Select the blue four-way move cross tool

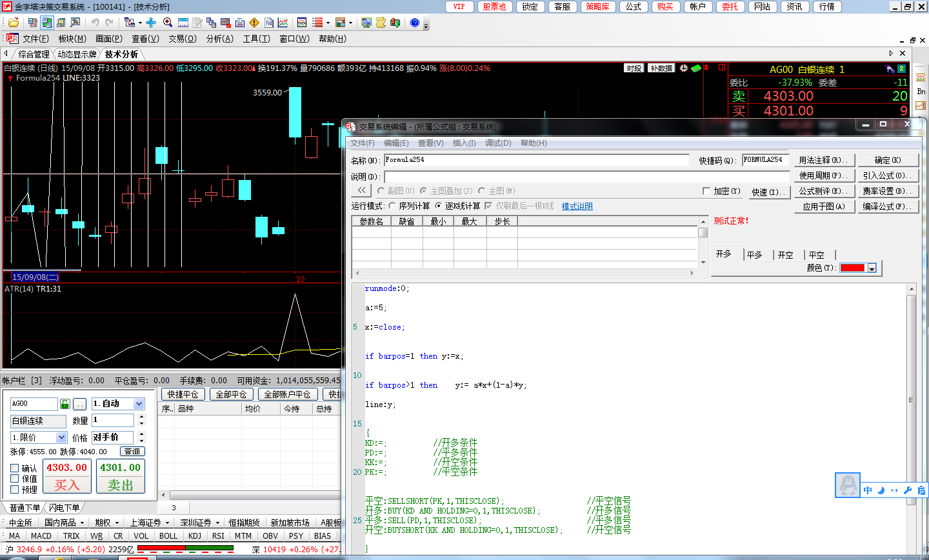click(151, 23)
